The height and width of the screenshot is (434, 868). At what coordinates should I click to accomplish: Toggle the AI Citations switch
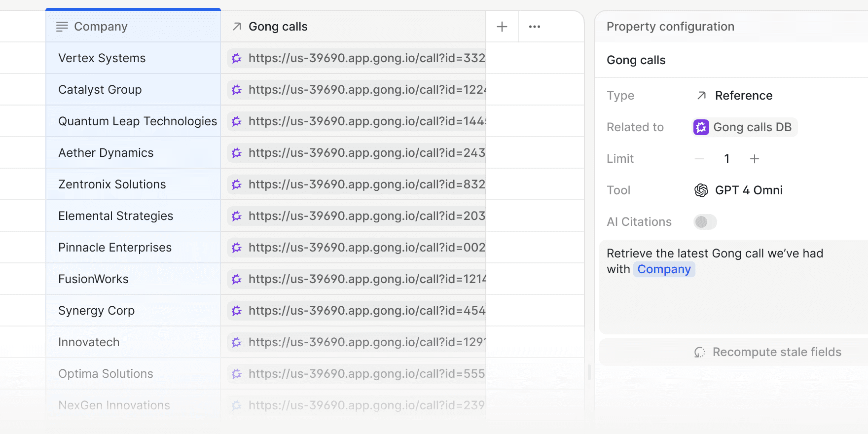pos(705,222)
